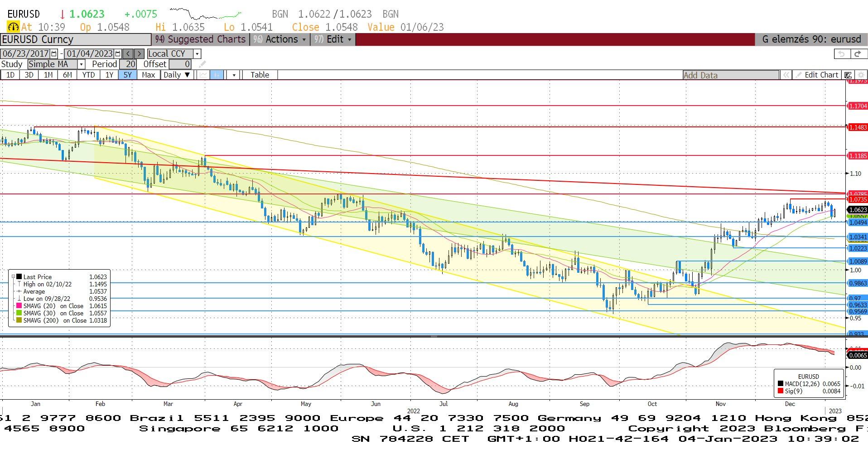This screenshot has width=868, height=464.
Task: Click the divider handle between chart panes
Action: (434, 336)
